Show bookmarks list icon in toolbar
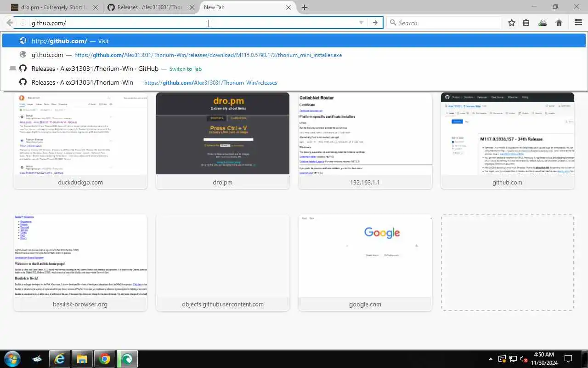588x368 pixels. click(526, 23)
